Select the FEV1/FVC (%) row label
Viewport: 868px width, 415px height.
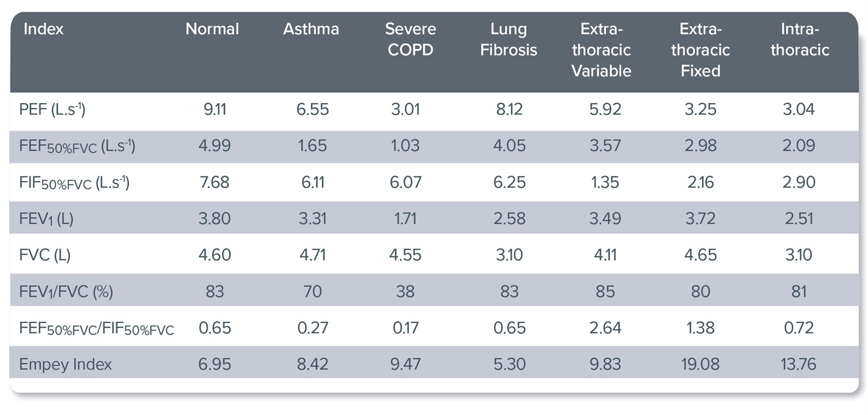click(x=66, y=291)
